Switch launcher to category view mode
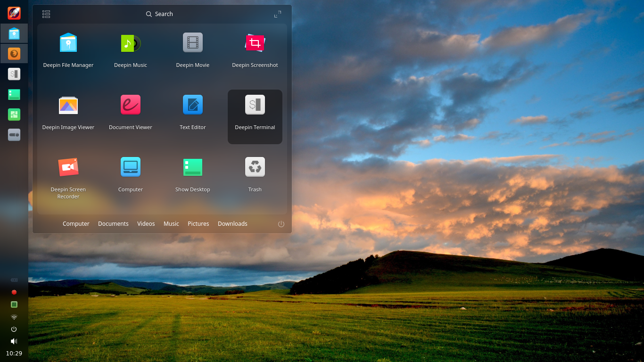 46,14
